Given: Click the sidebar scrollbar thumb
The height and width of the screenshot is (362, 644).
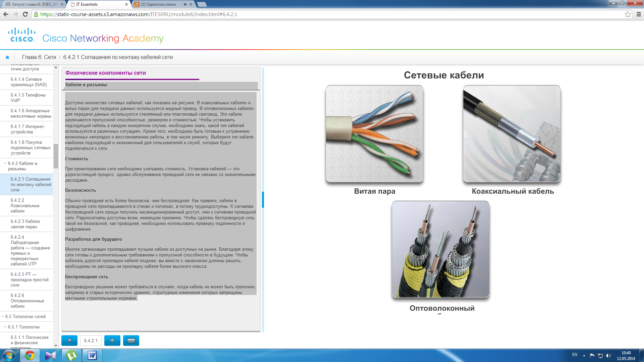Looking at the screenshot, I should 56,156.
